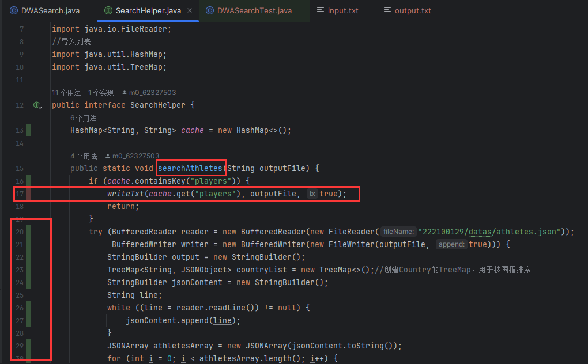Open the '4个用法' usages hint above searchAthletes
This screenshot has width=588, height=364.
point(83,156)
